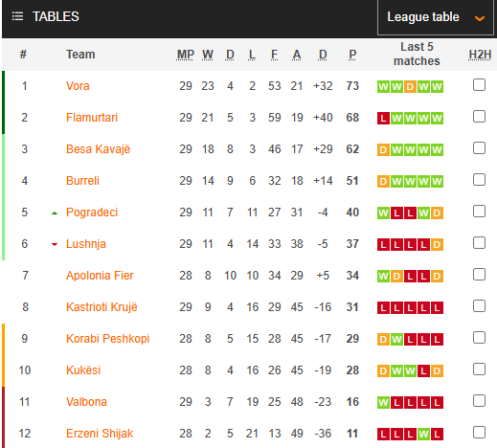The height and width of the screenshot is (448, 497).
Task: Check the H2H box for Kukësi
Action: click(x=479, y=370)
